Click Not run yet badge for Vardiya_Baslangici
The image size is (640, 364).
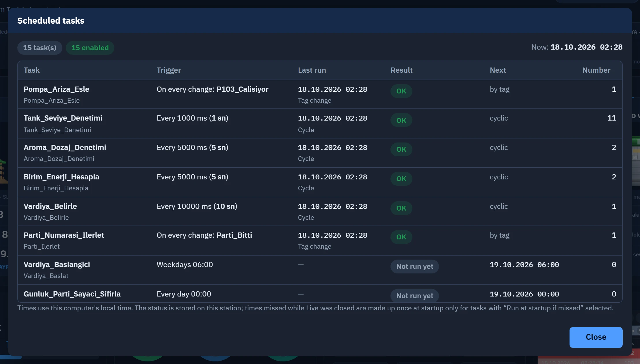pos(415,266)
